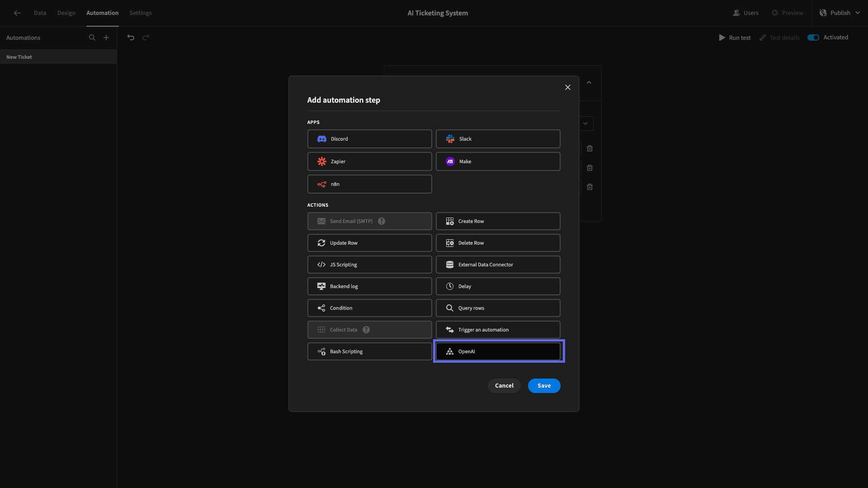
Task: Choose the Slack app step
Action: point(498,139)
